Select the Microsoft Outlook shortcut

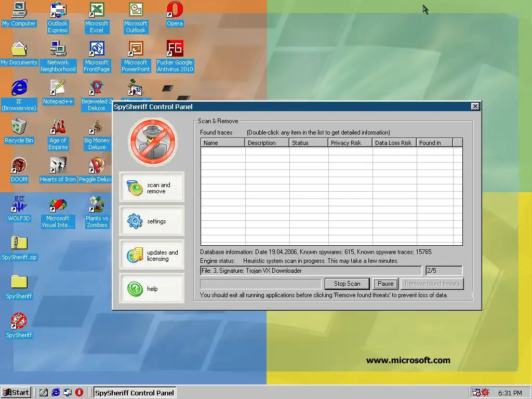136,17
